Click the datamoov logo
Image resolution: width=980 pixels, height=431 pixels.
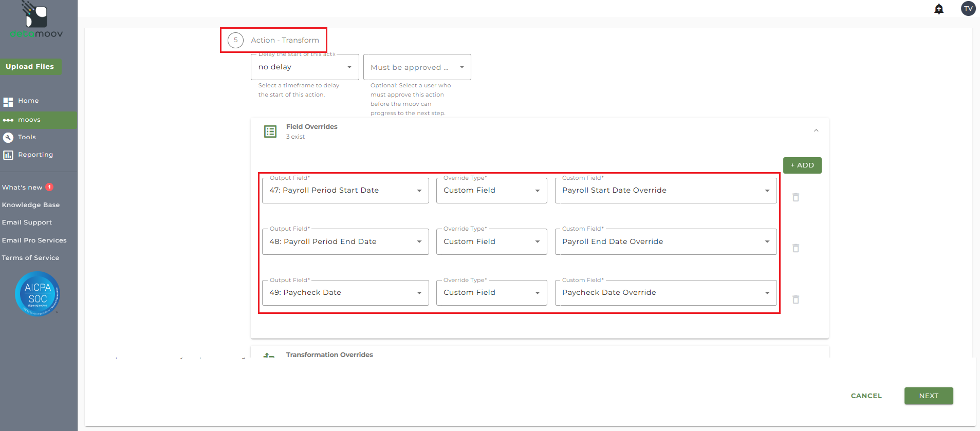click(x=36, y=21)
